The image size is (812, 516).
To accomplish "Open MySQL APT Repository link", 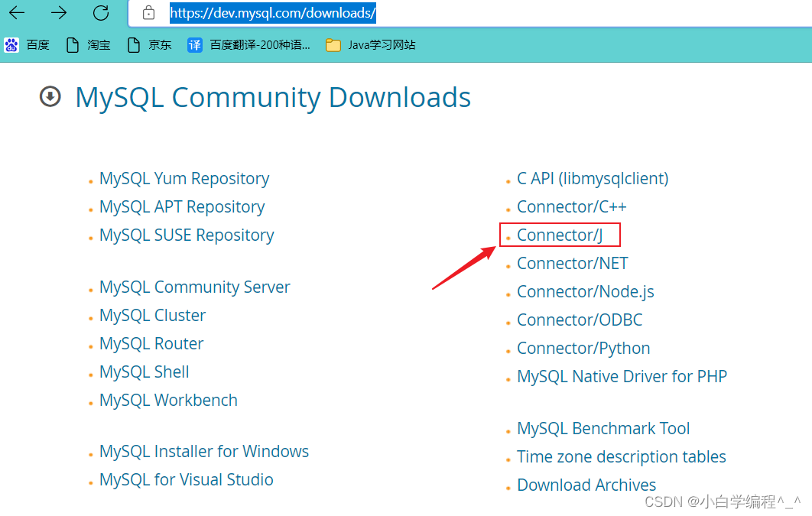I will (x=182, y=207).
